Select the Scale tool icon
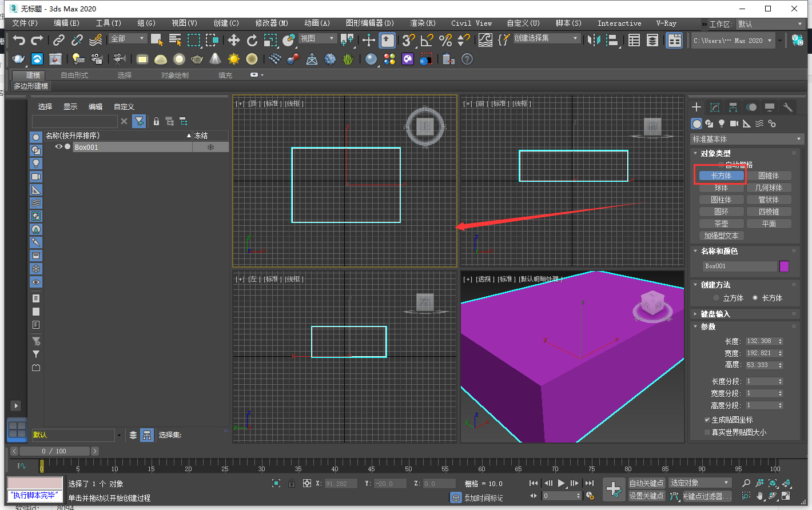This screenshot has height=510, width=812. pos(270,40)
